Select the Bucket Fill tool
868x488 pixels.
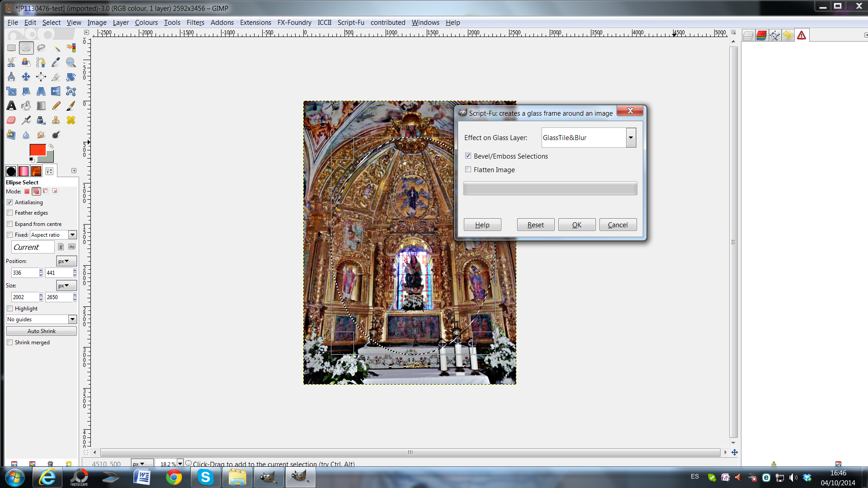click(26, 106)
